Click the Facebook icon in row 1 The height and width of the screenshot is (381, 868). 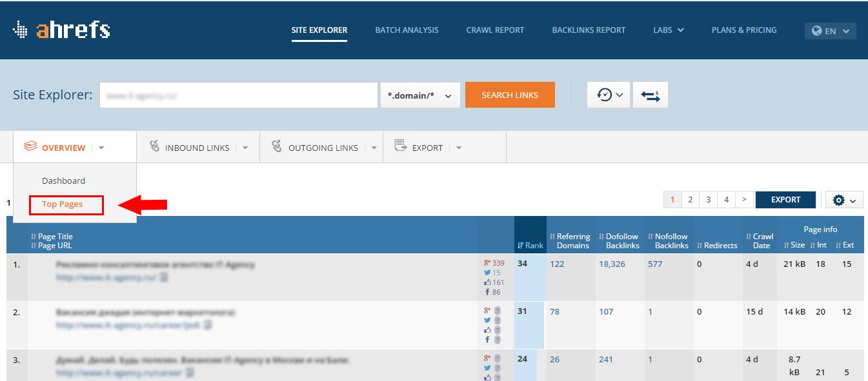(x=487, y=292)
